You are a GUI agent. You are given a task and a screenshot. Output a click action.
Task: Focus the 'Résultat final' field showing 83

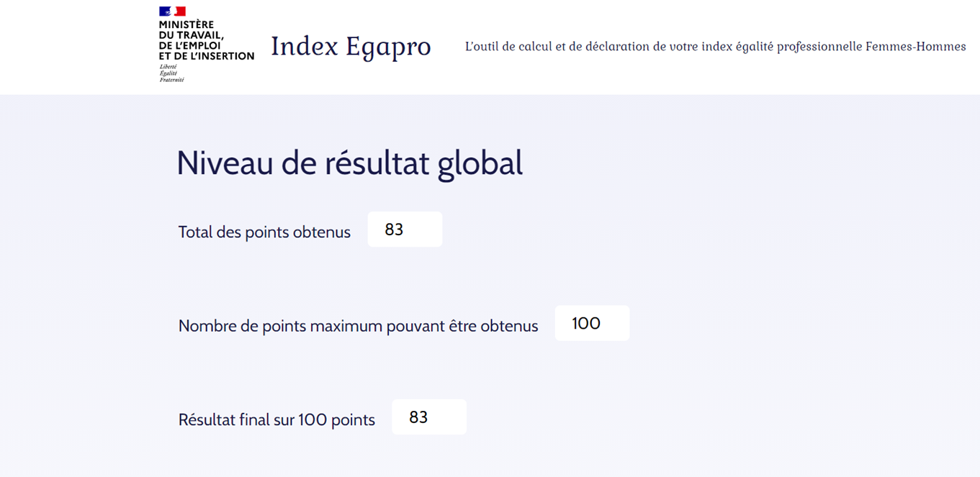click(x=429, y=417)
